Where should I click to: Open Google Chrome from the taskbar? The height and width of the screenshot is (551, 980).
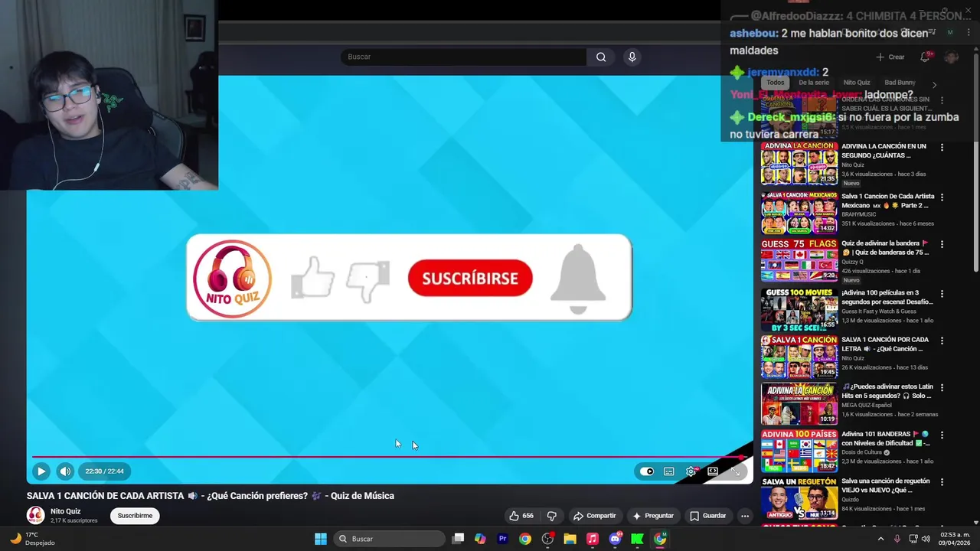click(x=524, y=539)
